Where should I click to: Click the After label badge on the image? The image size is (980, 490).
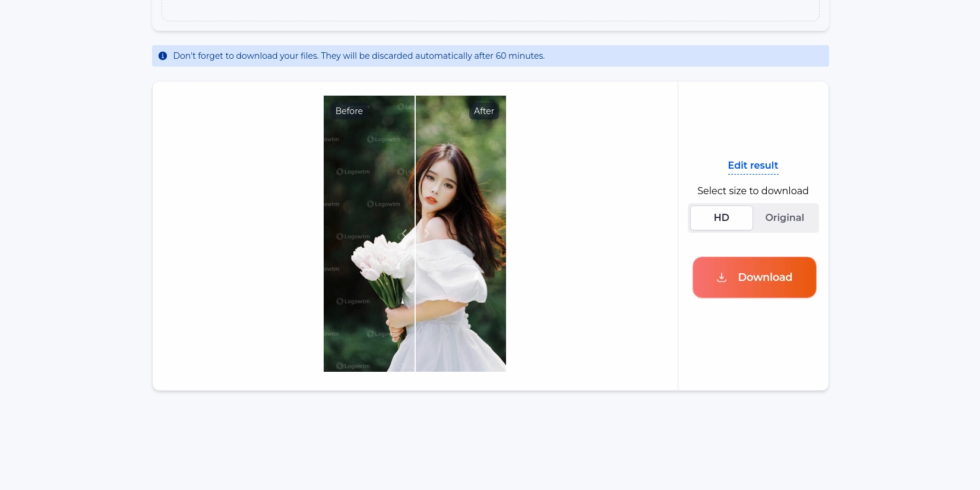pos(483,111)
